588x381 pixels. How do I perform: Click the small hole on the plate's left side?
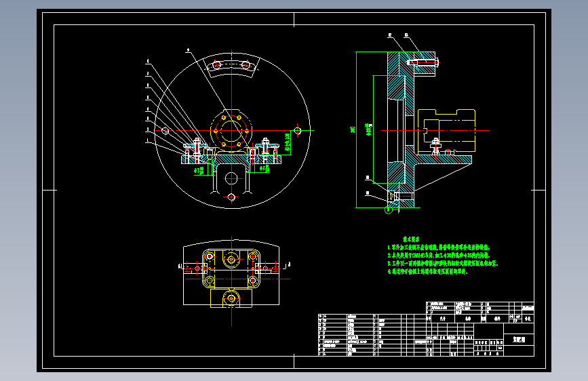(x=165, y=130)
